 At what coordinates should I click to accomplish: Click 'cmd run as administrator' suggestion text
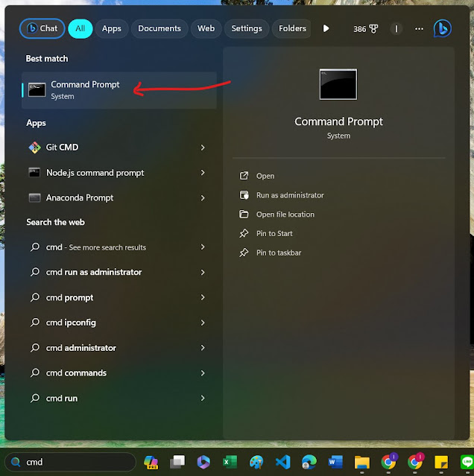94,272
